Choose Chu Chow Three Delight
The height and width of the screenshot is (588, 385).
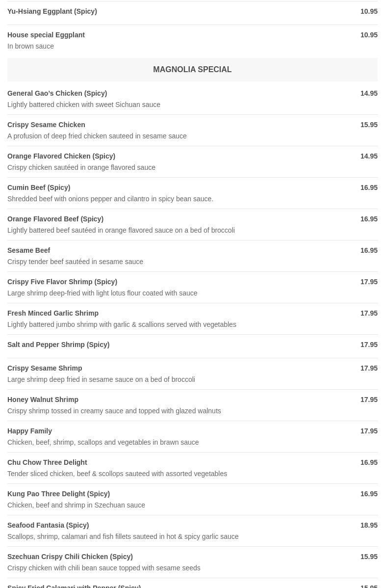point(47,462)
